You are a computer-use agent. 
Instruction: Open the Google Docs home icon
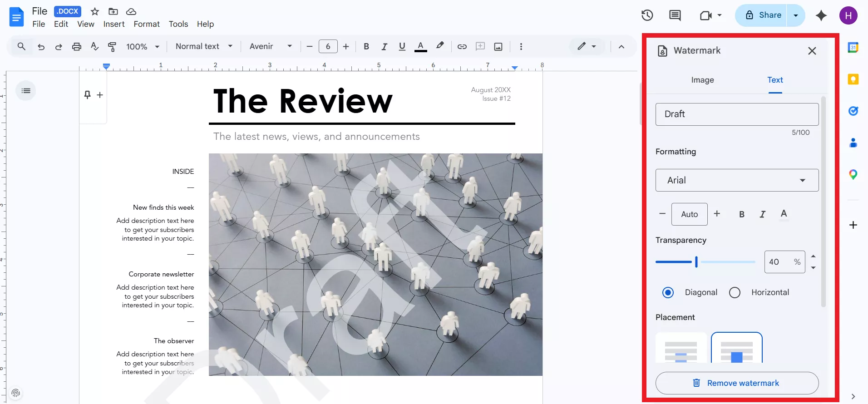[16, 17]
